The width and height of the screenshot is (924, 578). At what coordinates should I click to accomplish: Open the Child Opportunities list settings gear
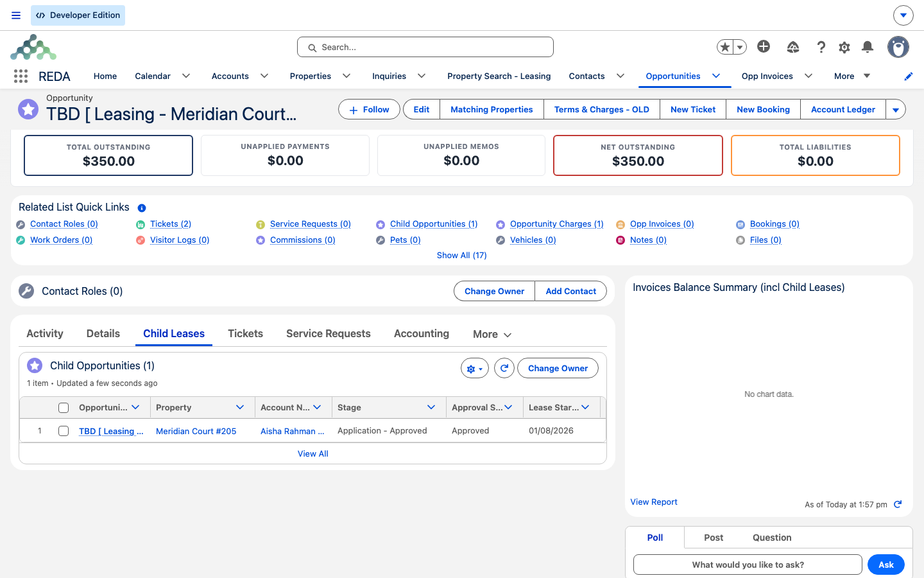click(475, 368)
